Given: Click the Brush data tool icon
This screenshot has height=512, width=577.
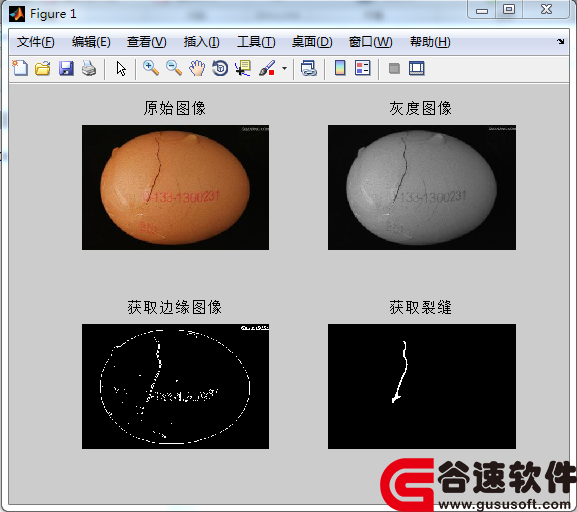Looking at the screenshot, I should (x=267, y=68).
